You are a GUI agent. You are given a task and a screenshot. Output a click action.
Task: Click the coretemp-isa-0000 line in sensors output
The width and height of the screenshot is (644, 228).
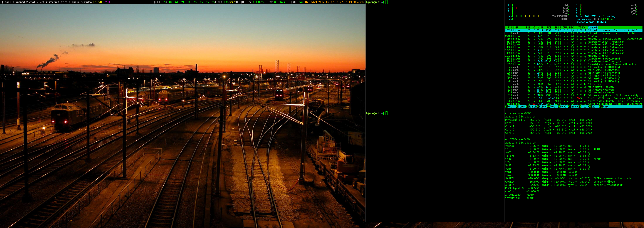[x=518, y=113]
